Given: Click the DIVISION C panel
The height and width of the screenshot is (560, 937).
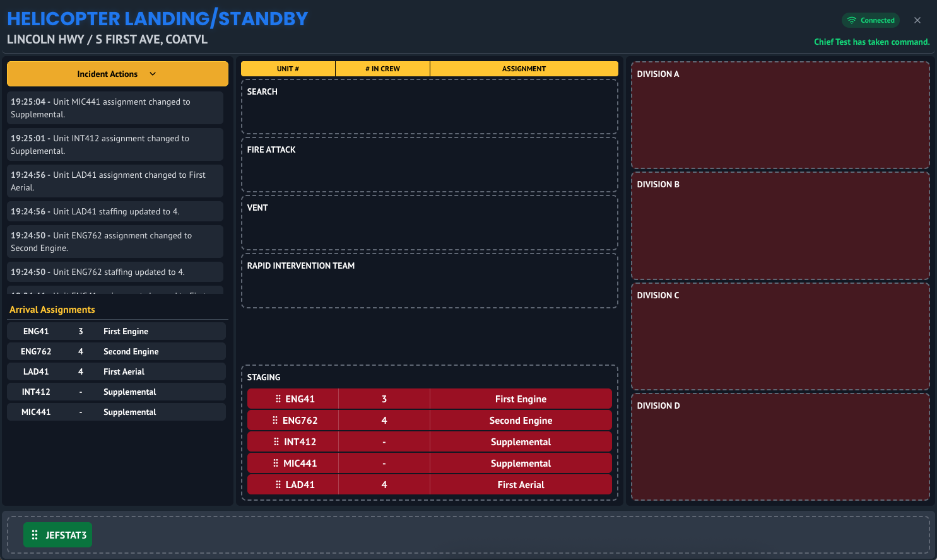Looking at the screenshot, I should [781, 336].
